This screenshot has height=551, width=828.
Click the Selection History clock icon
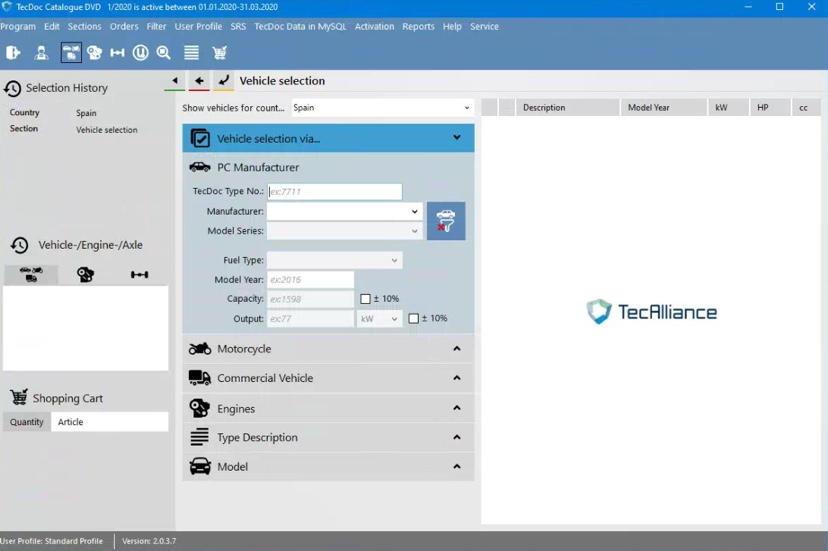(x=13, y=88)
